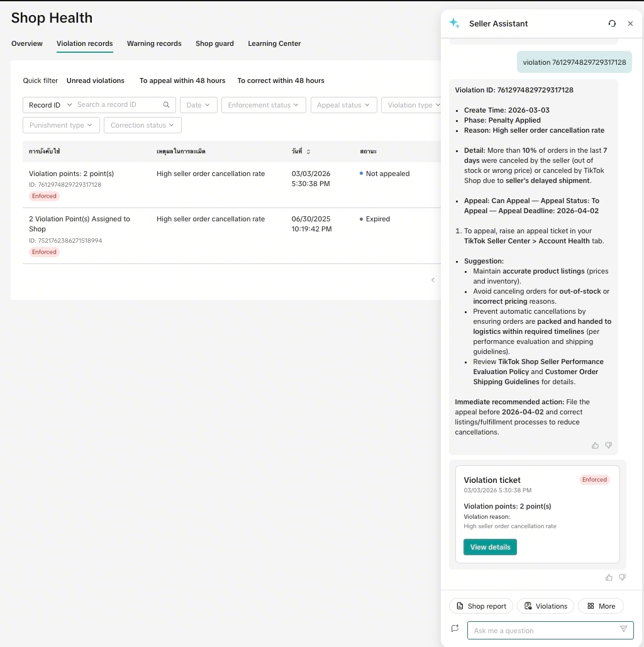
Task: Select violation ID 7521762386271518994 in table
Action: (x=65, y=241)
